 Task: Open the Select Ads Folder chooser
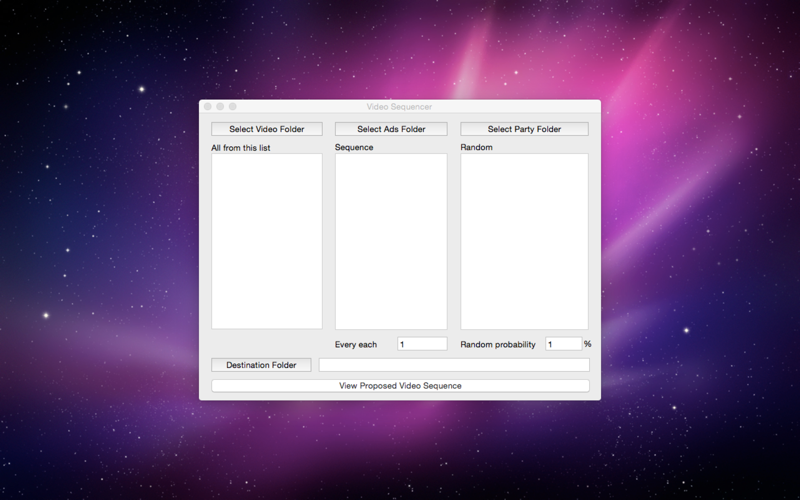click(391, 129)
